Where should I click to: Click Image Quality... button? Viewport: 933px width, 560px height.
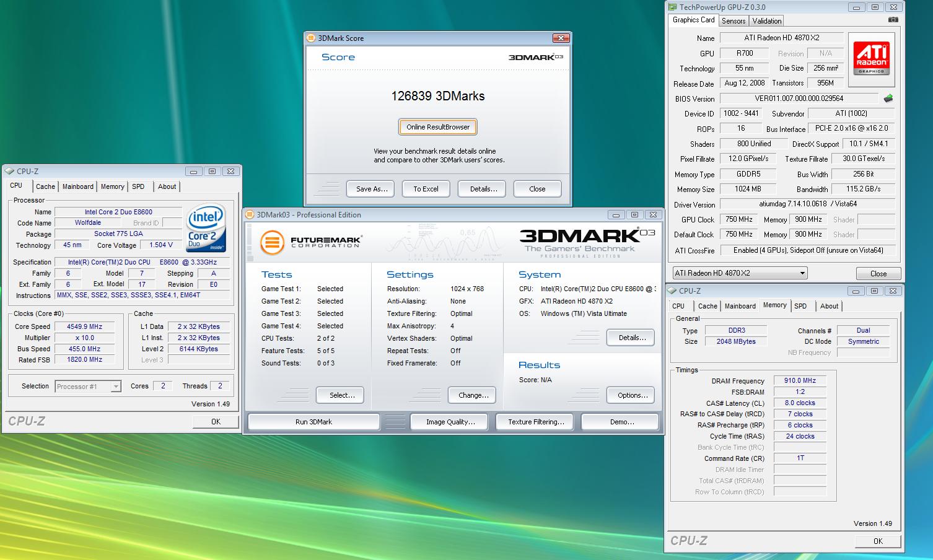coord(450,422)
